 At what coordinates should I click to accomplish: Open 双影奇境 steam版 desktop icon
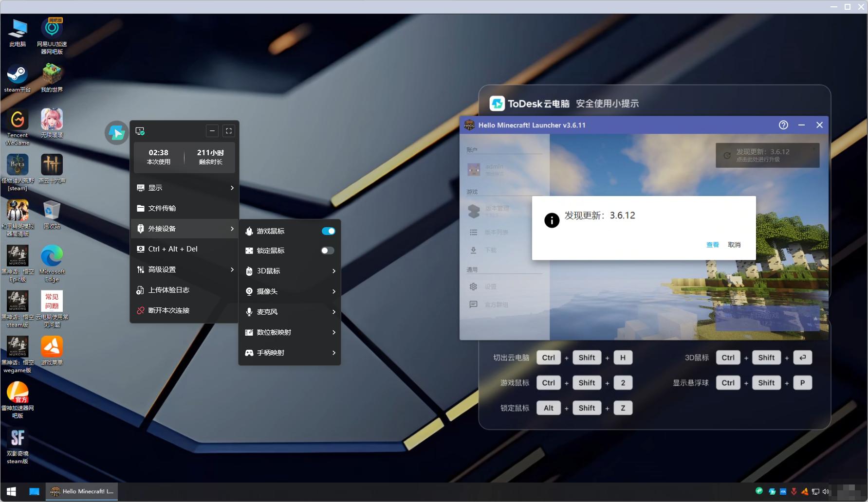pyautogui.click(x=18, y=446)
